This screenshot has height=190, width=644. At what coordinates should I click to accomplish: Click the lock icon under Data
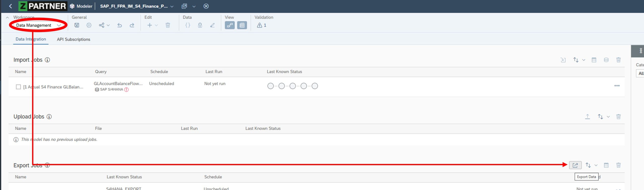click(200, 25)
